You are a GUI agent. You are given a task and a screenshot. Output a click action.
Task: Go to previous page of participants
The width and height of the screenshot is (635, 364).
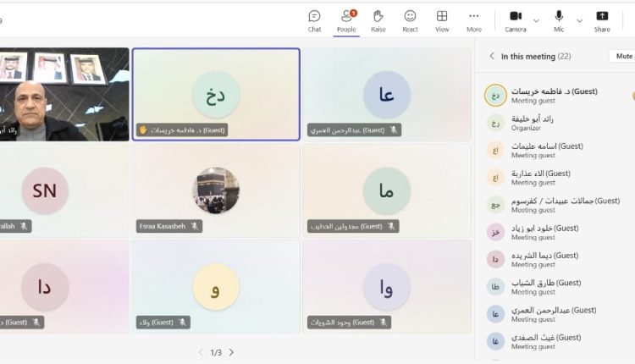[201, 352]
